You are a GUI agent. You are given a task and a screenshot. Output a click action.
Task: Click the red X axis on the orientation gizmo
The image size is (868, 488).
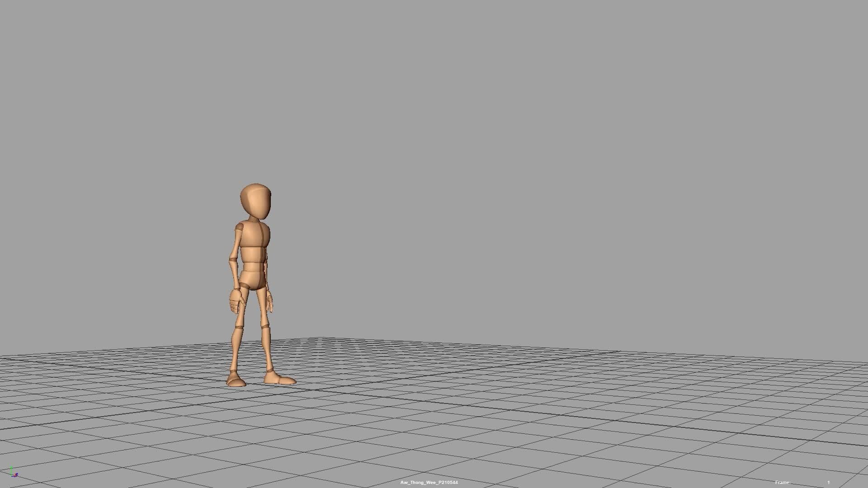pos(15,474)
